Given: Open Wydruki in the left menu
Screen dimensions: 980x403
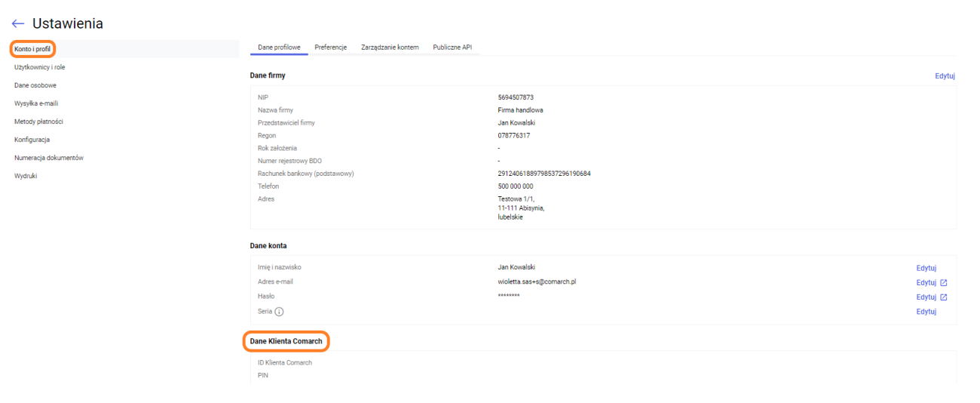Looking at the screenshot, I should click(x=26, y=176).
